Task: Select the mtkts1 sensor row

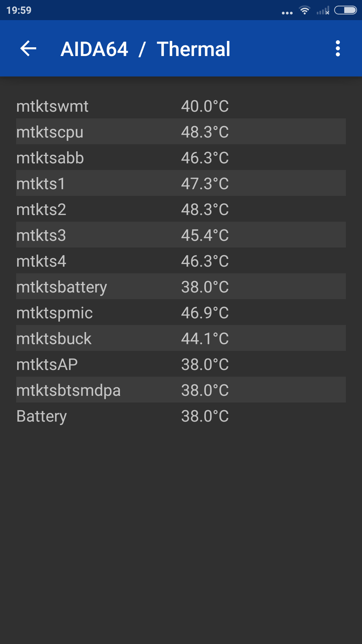Action: [x=181, y=183]
